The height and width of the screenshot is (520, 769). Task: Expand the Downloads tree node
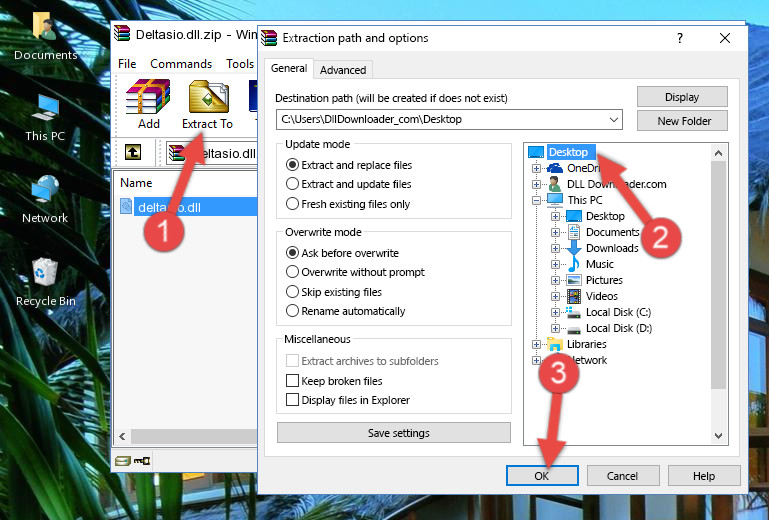coord(555,248)
